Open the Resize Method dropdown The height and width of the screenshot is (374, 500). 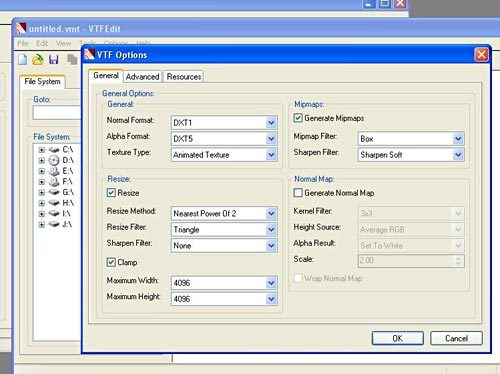point(224,213)
